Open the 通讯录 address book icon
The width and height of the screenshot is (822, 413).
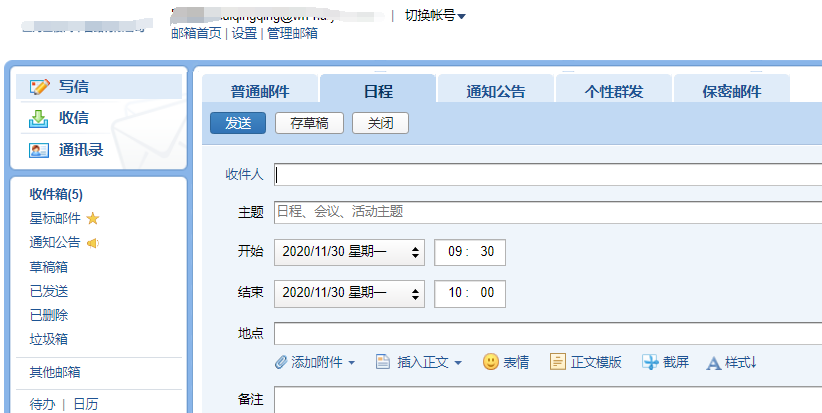coord(39,150)
